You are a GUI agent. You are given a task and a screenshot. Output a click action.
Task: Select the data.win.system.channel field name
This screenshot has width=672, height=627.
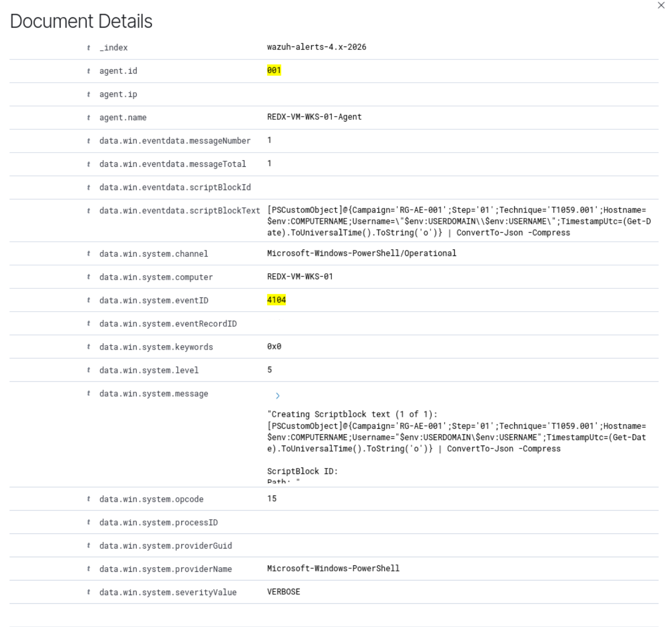pos(153,254)
